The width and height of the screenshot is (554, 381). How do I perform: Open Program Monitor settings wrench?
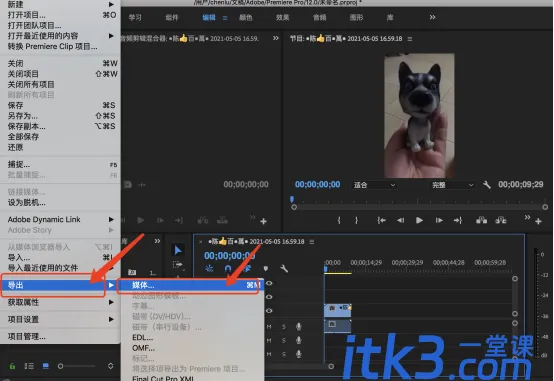(x=487, y=184)
